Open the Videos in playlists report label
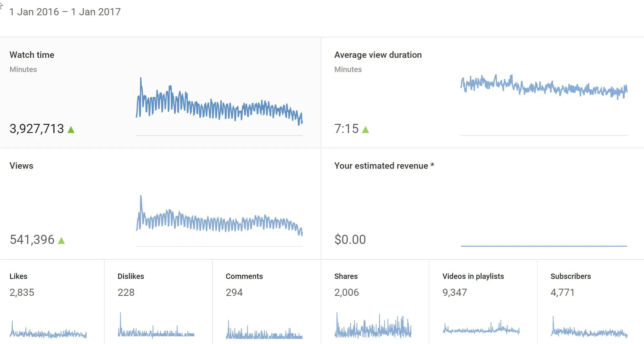644x344 pixels. point(473,276)
